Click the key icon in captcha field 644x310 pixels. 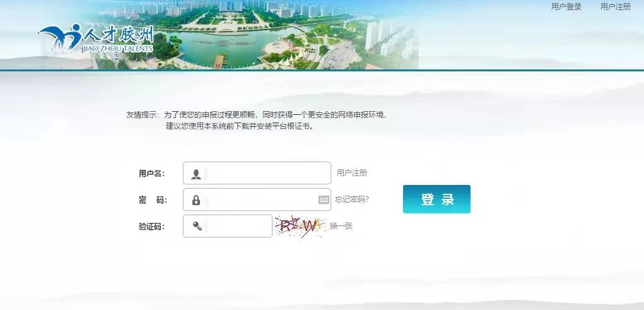click(x=197, y=226)
